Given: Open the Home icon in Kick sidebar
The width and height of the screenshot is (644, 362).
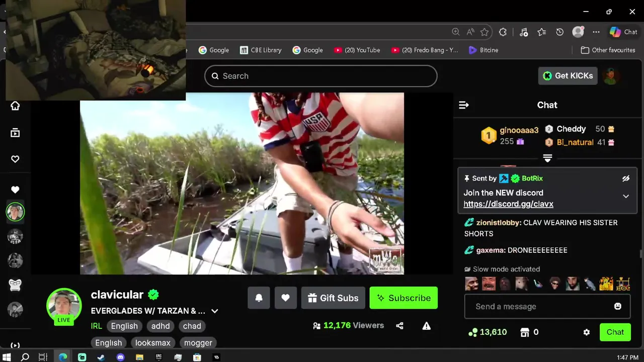Looking at the screenshot, I should pyautogui.click(x=15, y=106).
